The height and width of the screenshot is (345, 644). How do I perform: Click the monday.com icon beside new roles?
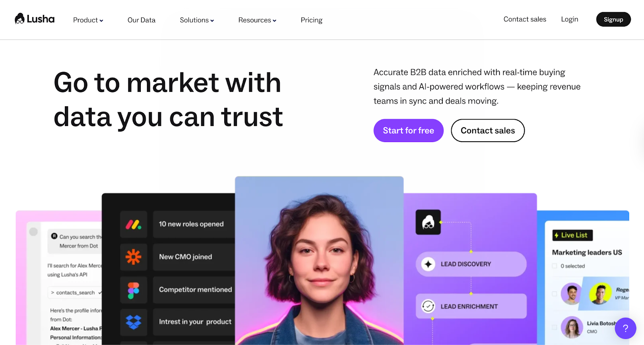(133, 224)
